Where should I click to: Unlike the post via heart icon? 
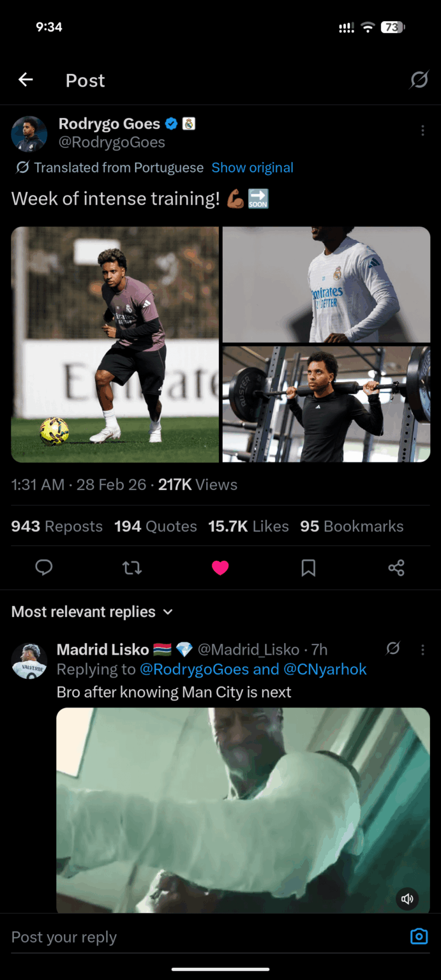tap(220, 567)
